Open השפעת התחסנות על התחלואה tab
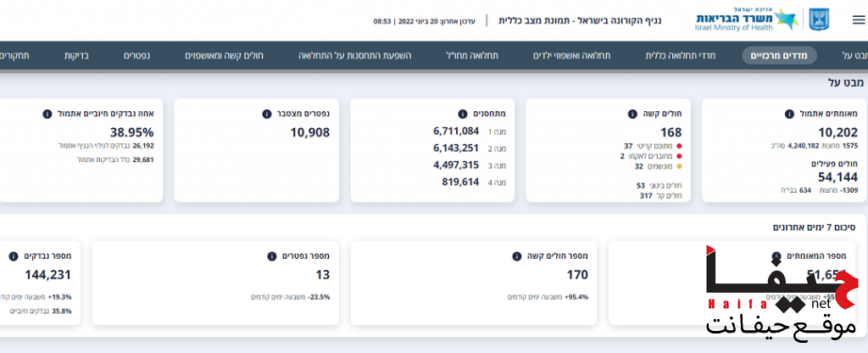Image resolution: width=868 pixels, height=353 pixels. coord(354,56)
